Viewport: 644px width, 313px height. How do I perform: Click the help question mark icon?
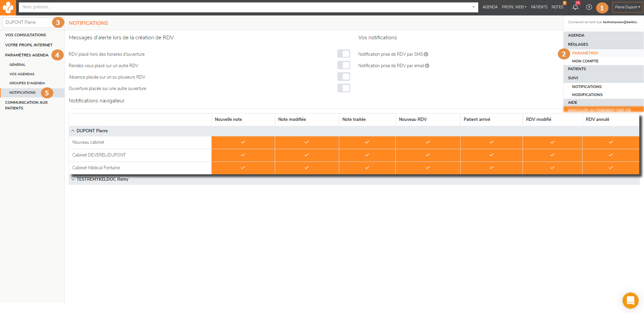(589, 7)
